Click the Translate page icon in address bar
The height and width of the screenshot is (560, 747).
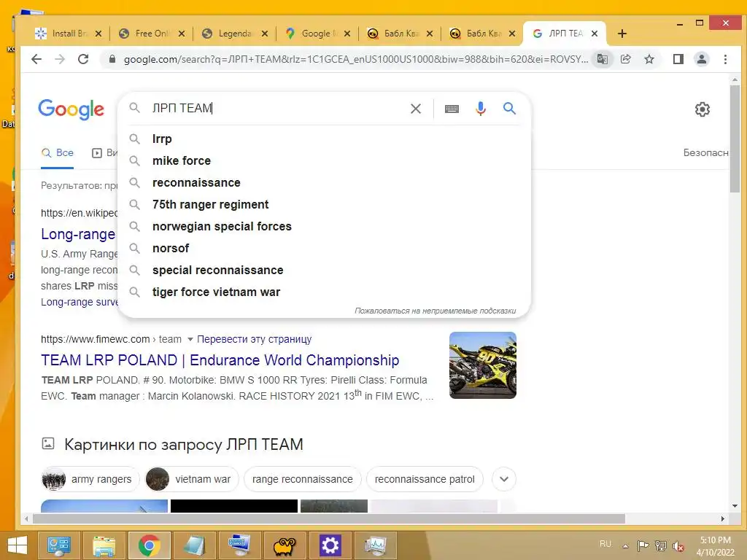pyautogui.click(x=603, y=59)
